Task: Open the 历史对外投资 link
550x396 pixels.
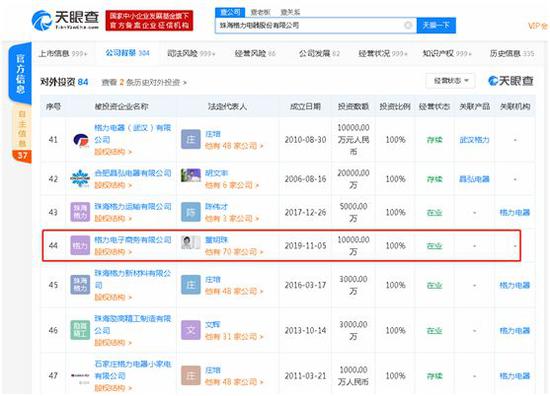Action: (x=144, y=83)
